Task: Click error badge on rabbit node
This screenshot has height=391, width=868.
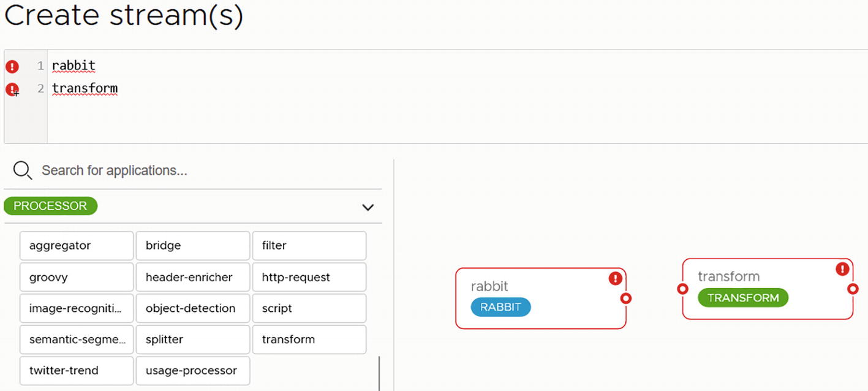Action: coord(615,279)
